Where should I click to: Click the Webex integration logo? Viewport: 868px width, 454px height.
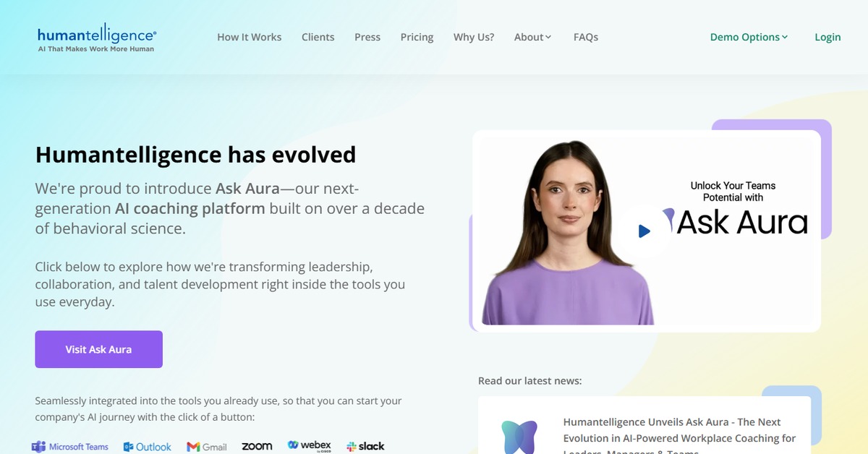tap(309, 446)
